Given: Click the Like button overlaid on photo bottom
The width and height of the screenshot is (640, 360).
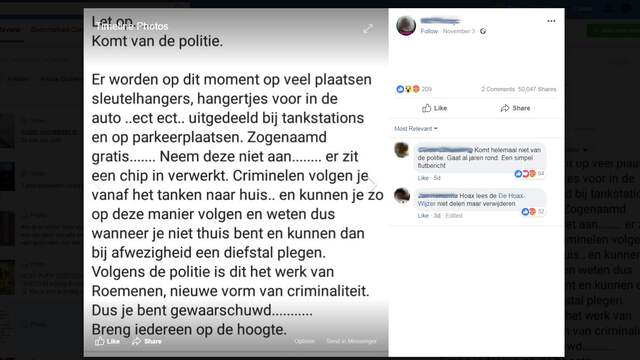Looking at the screenshot, I should click(x=107, y=341).
